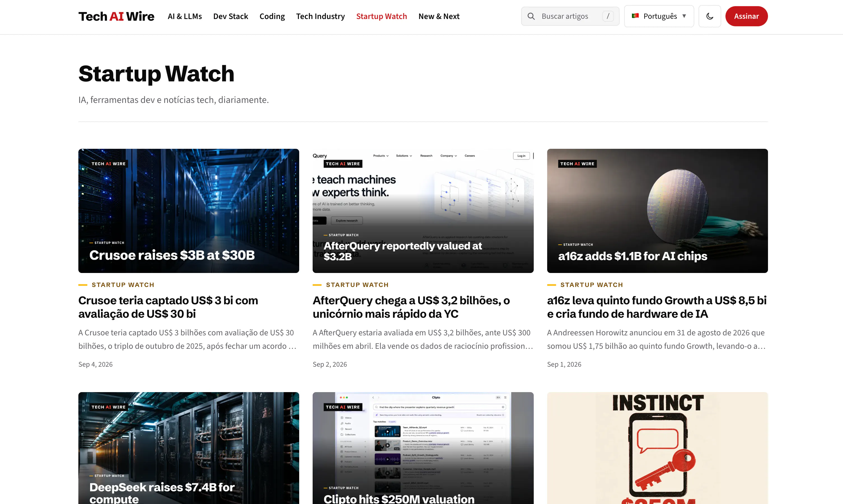Click the Sep 1, 2026 date
Image resolution: width=843 pixels, height=504 pixels.
pos(564,364)
